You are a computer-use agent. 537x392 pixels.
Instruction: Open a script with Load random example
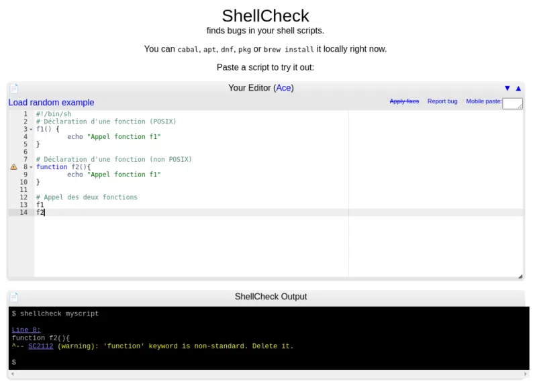[51, 102]
